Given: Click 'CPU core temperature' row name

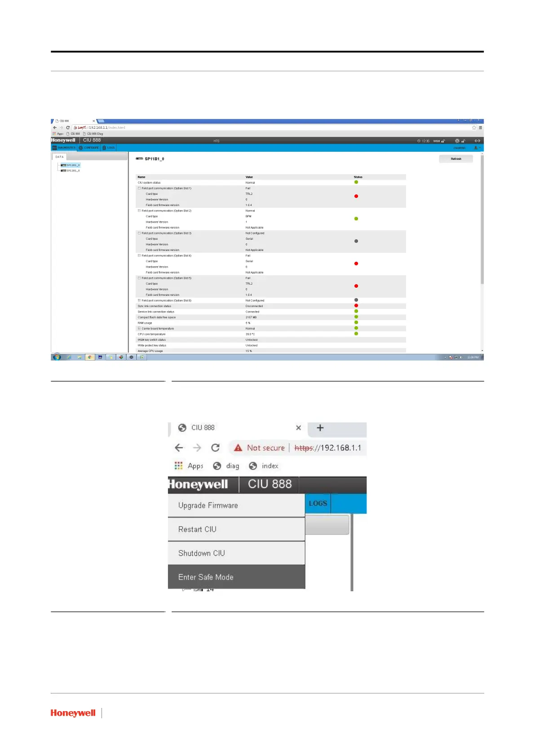Looking at the screenshot, I should 151,334.
